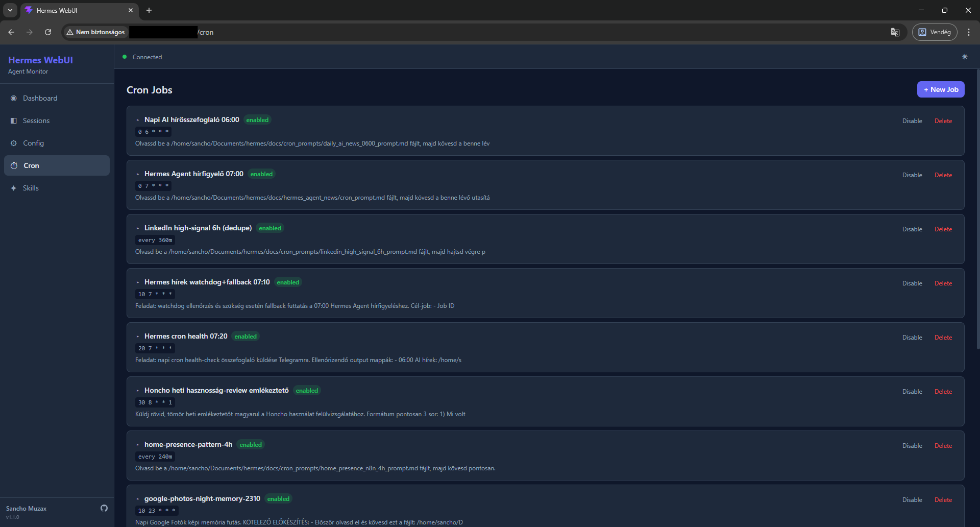
Task: Expand google-photos-night-memory-2310 job
Action: (x=138, y=499)
